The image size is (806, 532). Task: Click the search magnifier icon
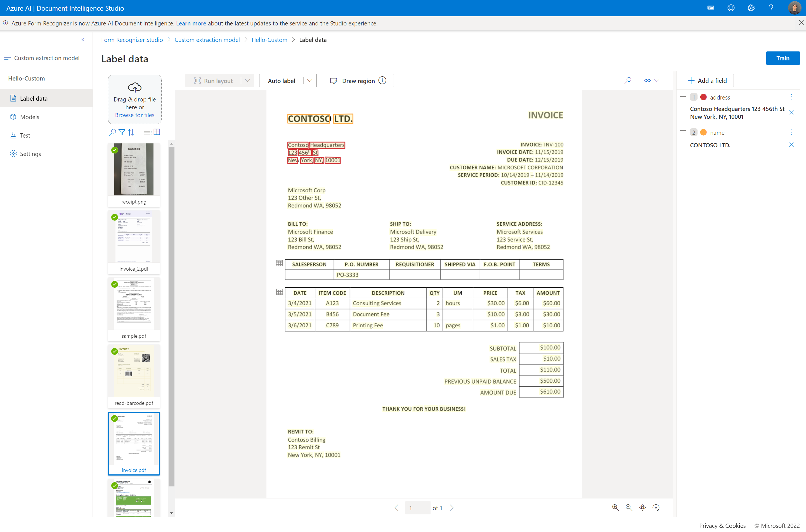(x=628, y=81)
